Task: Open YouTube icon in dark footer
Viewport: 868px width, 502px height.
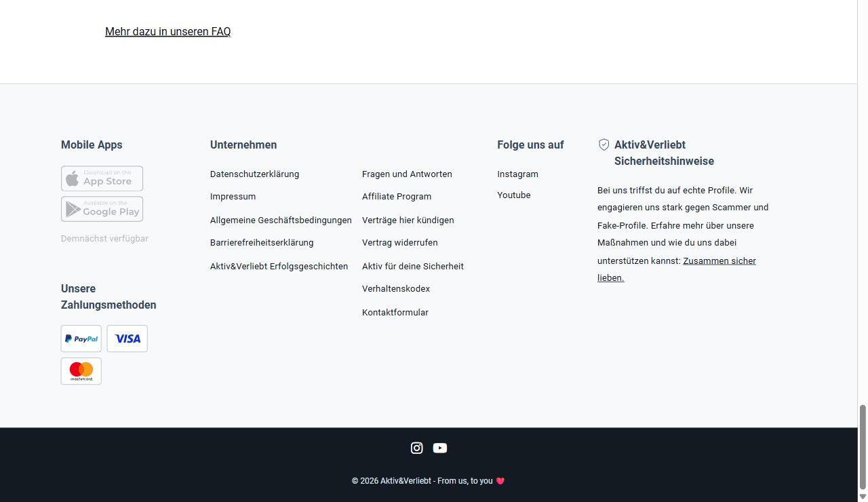Action: pyautogui.click(x=440, y=448)
